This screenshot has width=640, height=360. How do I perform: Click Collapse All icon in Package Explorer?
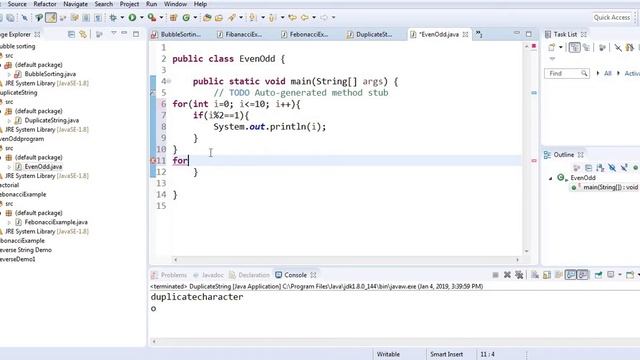[71, 34]
